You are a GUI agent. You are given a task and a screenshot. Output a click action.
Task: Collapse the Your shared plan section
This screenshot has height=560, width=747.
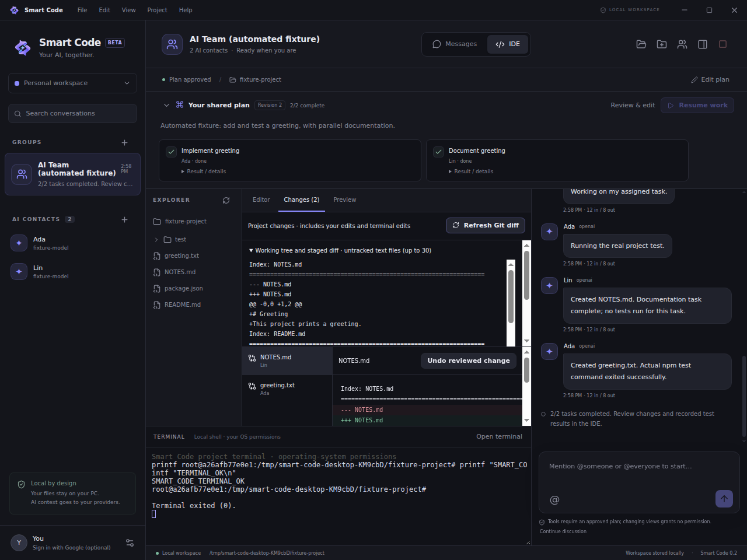[x=166, y=105]
